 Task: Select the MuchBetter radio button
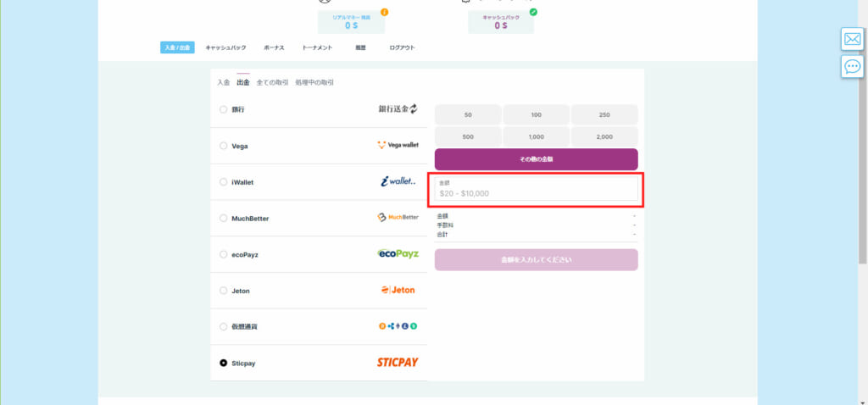223,218
